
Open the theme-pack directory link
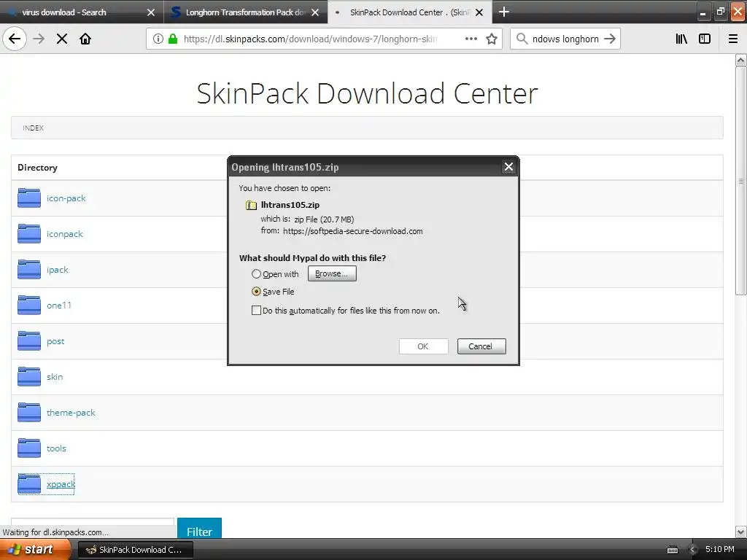[x=71, y=413]
